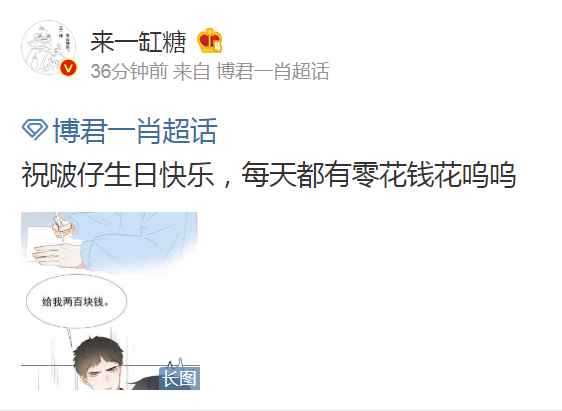
Task: Open the 来一缸糖 profile avatar
Action: click(x=49, y=47)
